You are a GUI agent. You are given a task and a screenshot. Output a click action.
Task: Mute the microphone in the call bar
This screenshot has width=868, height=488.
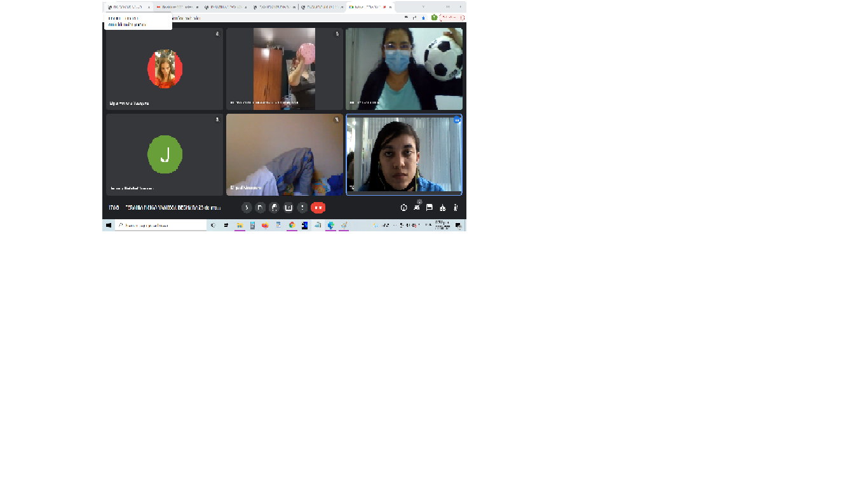247,208
